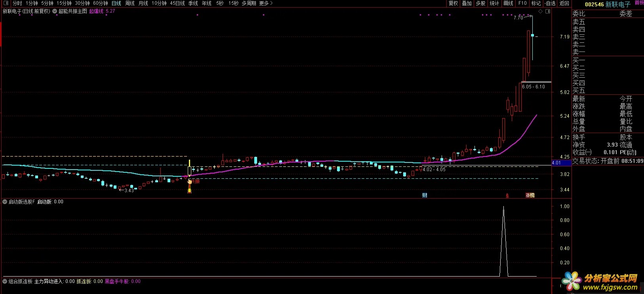Screen dimensions: 644x294
Task: Toggle -自选 watchlist removal
Action: tap(550, 3)
